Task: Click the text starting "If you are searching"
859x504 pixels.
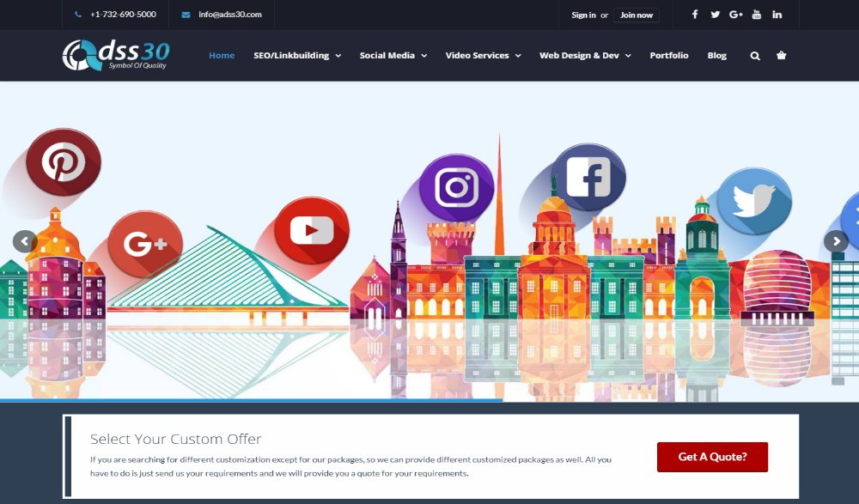Action: (350, 466)
